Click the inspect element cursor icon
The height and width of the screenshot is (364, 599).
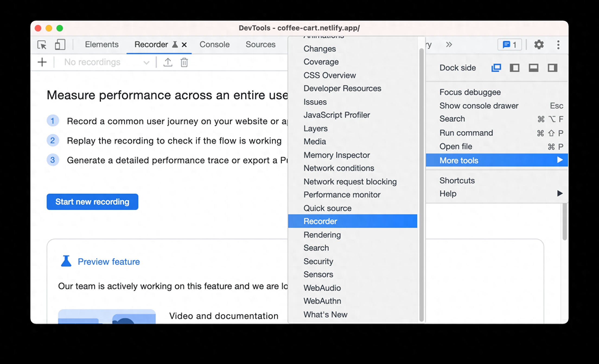coord(42,44)
